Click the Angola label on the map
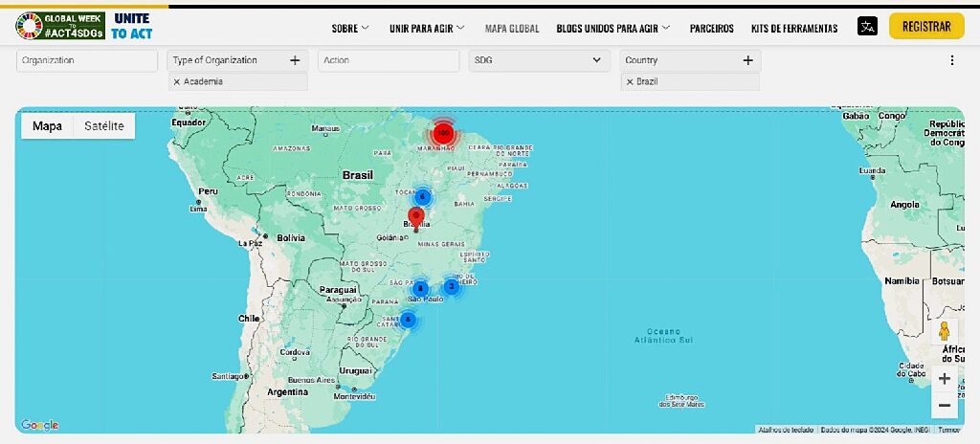 coord(905,205)
